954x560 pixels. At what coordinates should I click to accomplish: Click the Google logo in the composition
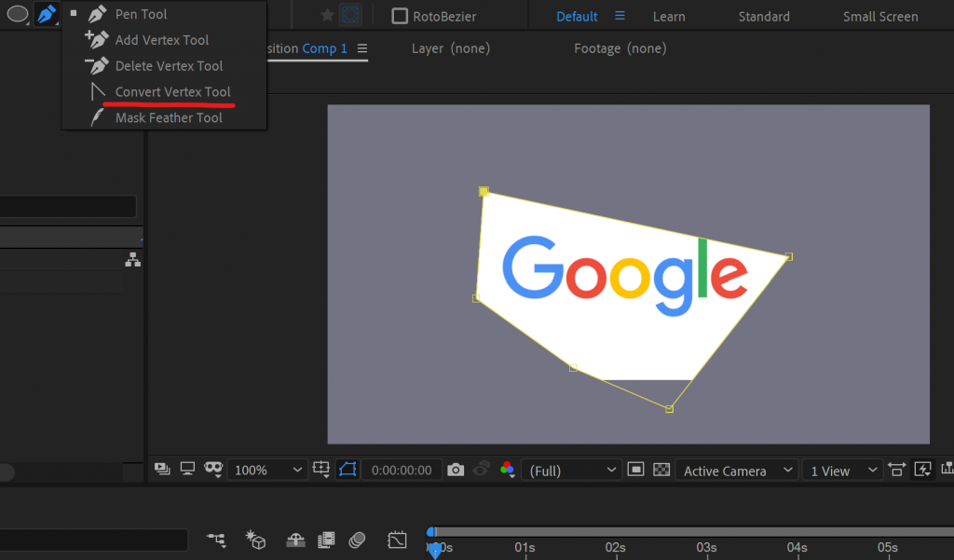625,276
